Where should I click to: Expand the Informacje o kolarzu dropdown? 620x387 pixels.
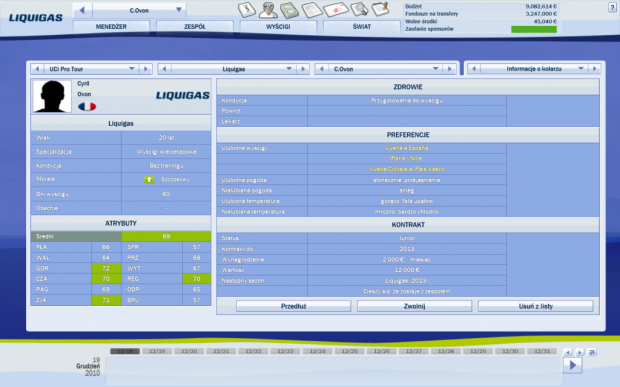pos(580,69)
